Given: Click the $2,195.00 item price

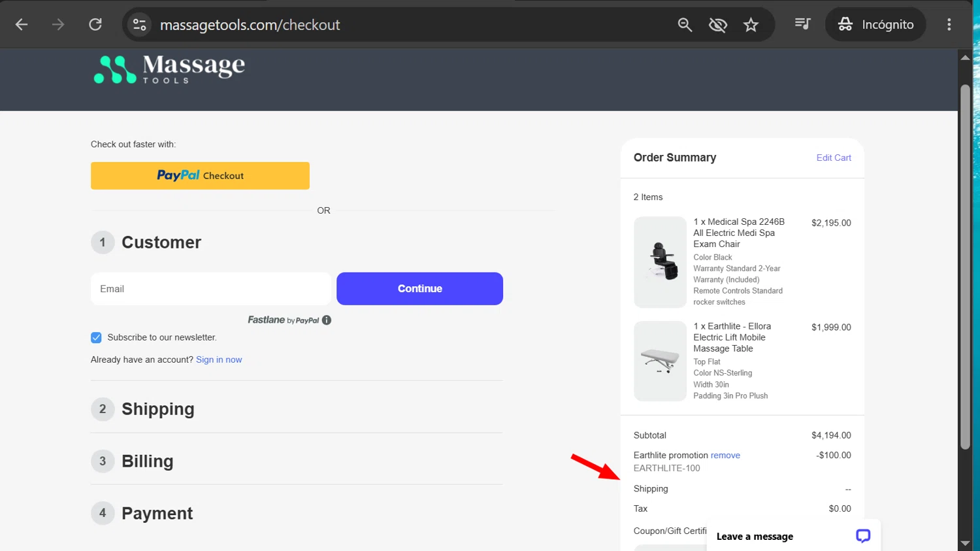Looking at the screenshot, I should pos(831,223).
